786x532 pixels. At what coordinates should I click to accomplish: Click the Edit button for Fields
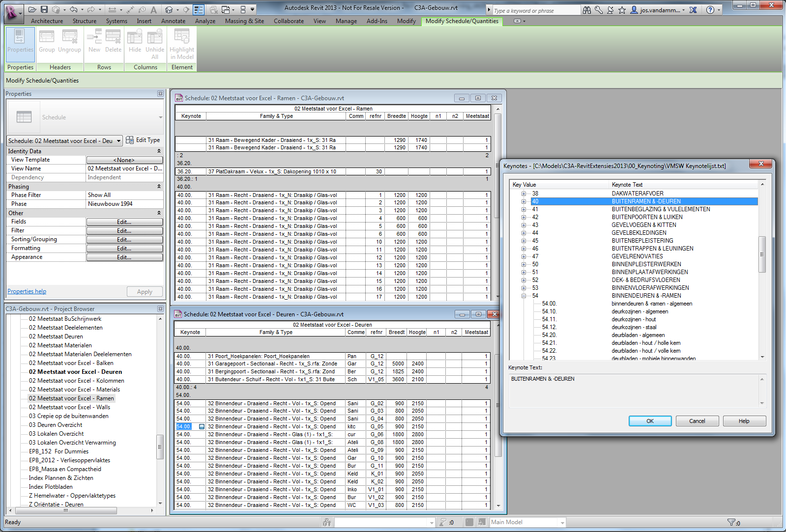(124, 222)
